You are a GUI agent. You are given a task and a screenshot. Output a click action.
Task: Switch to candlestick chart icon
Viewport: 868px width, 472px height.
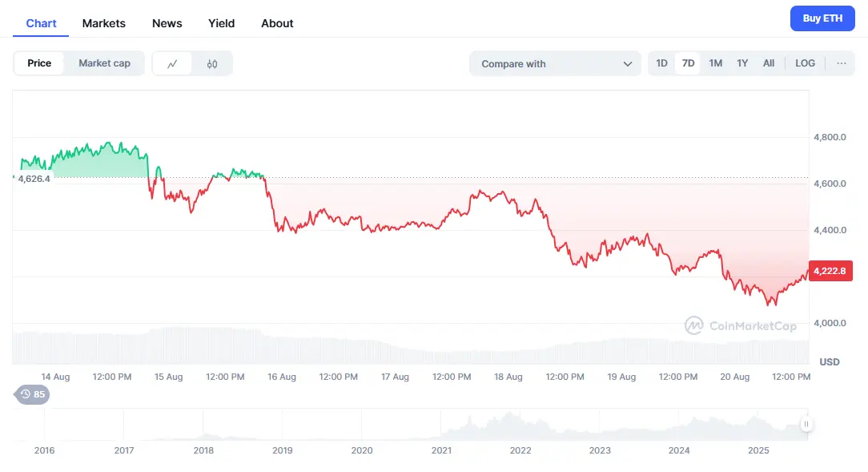[212, 64]
